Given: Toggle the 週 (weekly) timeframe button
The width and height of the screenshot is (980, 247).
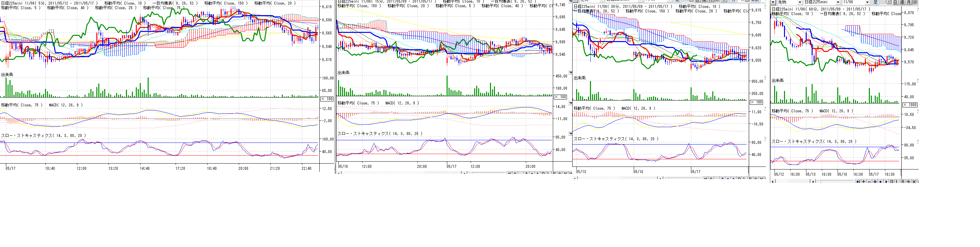Looking at the screenshot, I should (x=902, y=2).
